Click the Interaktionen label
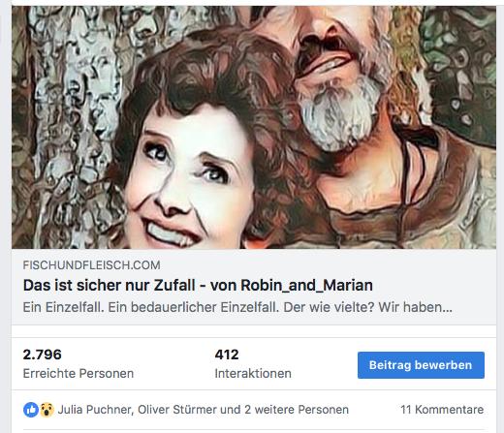 click(x=253, y=373)
